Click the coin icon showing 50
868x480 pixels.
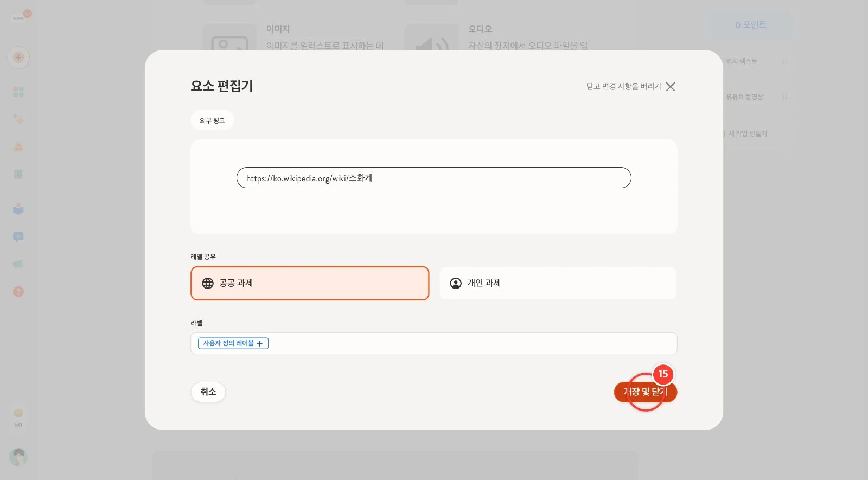[x=18, y=413]
